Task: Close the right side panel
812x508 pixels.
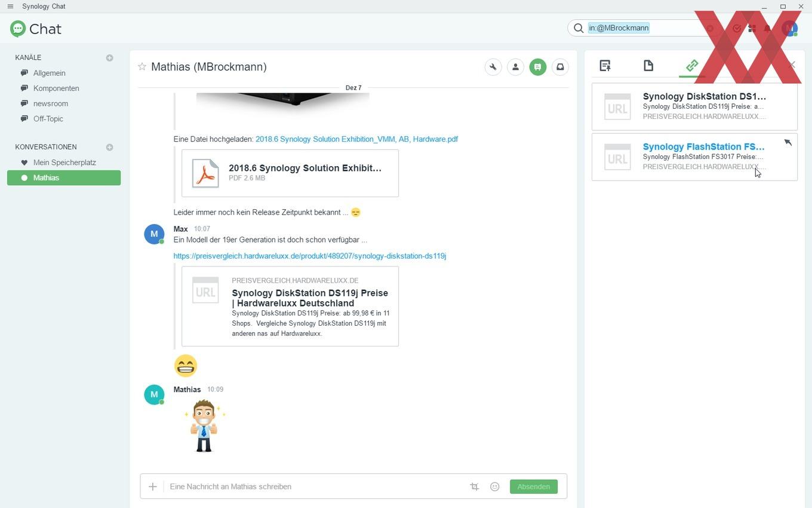Action: (792, 65)
